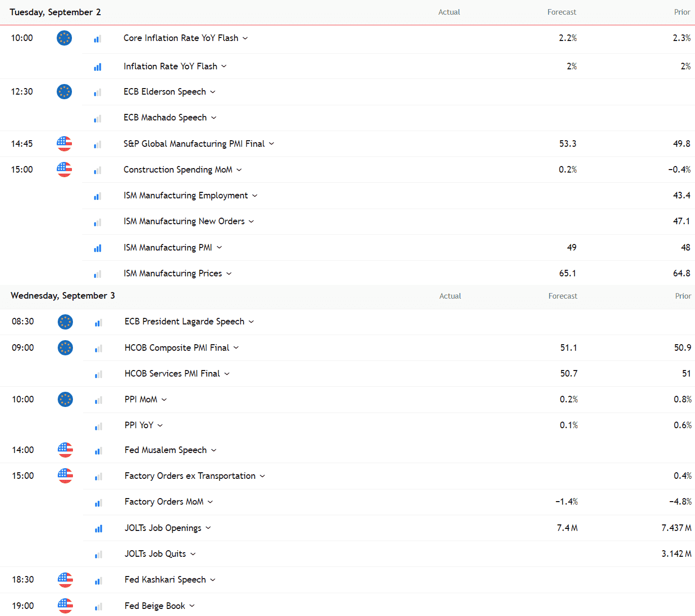The image size is (695, 616).
Task: Expand the Factory Orders MoM chevron
Action: (x=210, y=502)
